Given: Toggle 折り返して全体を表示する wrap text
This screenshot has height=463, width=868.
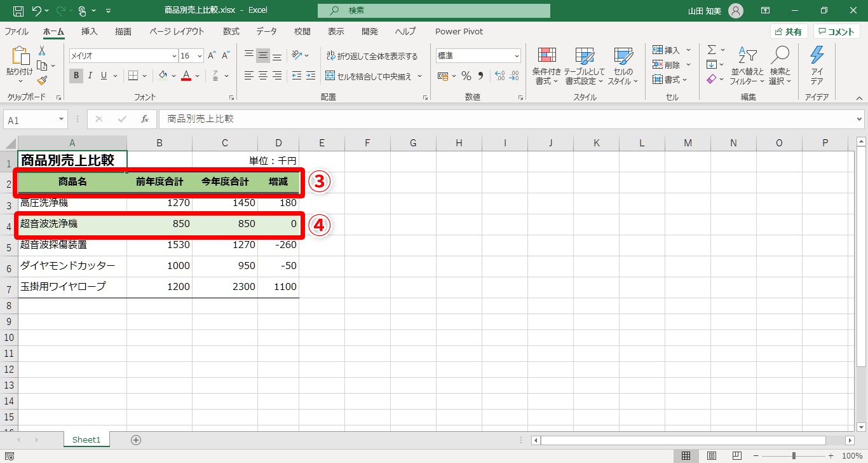Looking at the screenshot, I should coord(372,56).
